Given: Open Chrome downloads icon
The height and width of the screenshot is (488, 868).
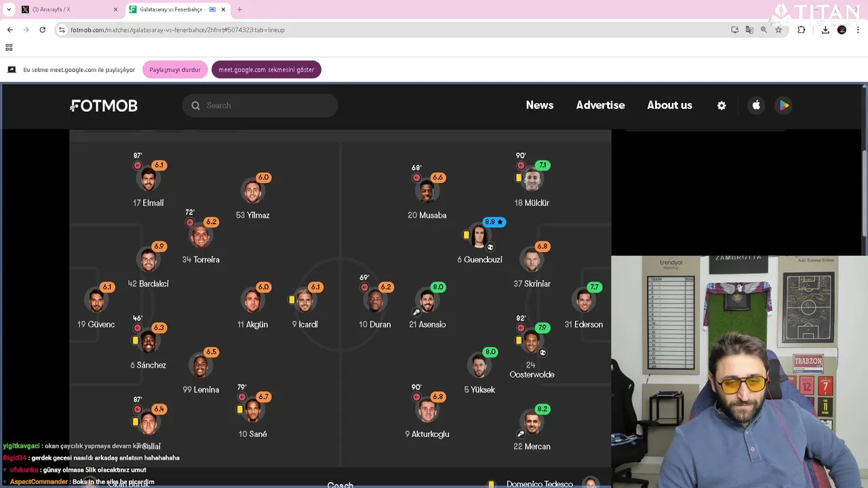Looking at the screenshot, I should pos(825,30).
